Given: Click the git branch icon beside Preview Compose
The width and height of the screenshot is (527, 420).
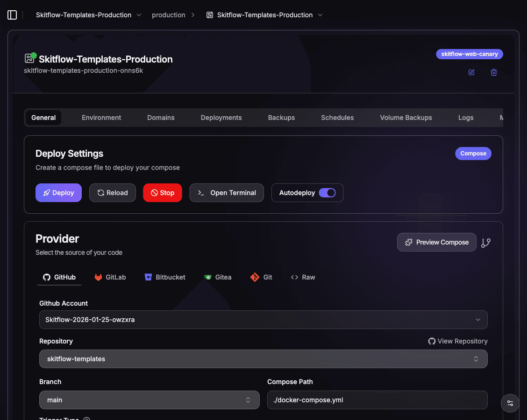Looking at the screenshot, I should 486,242.
